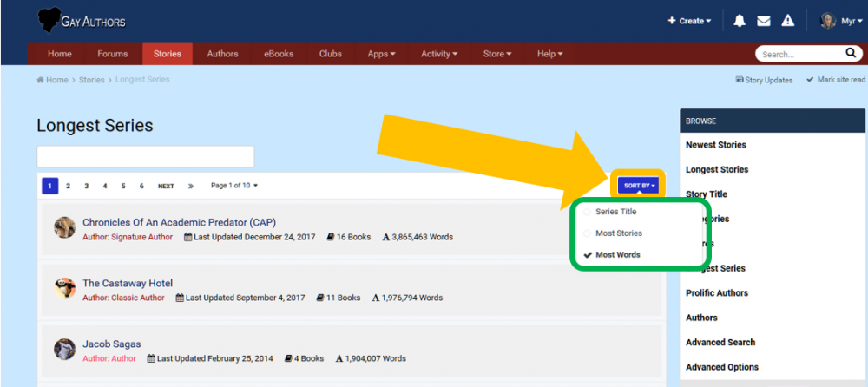This screenshot has width=868, height=387.
Task: Open the Apps dropdown menu
Action: click(381, 54)
